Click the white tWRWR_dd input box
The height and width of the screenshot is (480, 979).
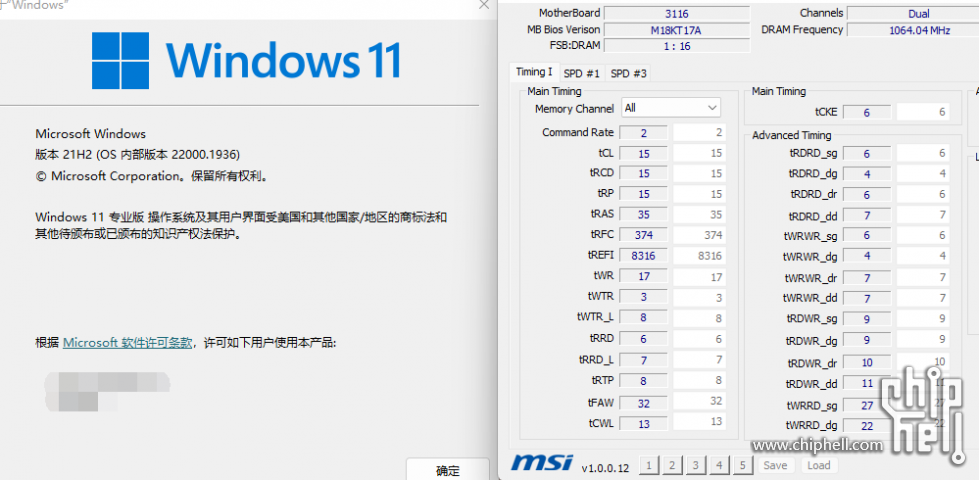pos(923,298)
